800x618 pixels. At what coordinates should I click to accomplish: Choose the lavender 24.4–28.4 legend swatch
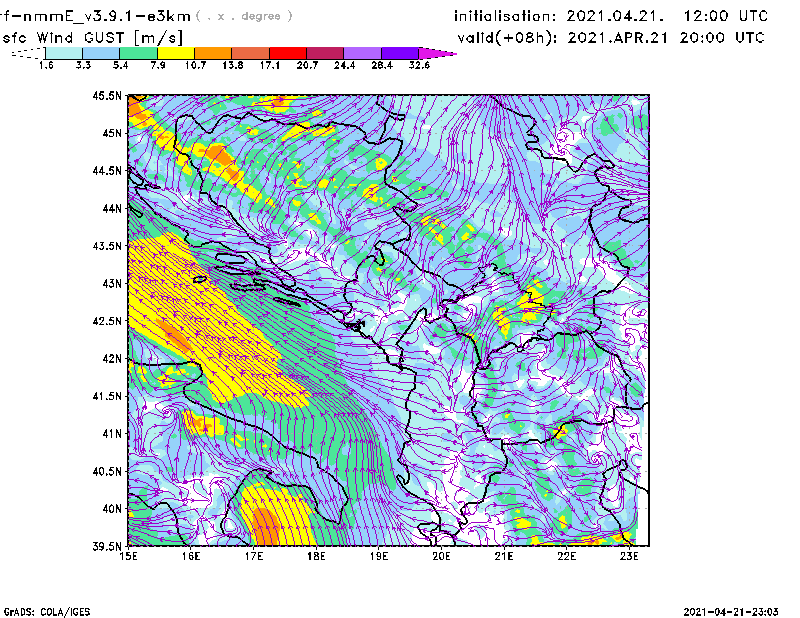pyautogui.click(x=362, y=53)
